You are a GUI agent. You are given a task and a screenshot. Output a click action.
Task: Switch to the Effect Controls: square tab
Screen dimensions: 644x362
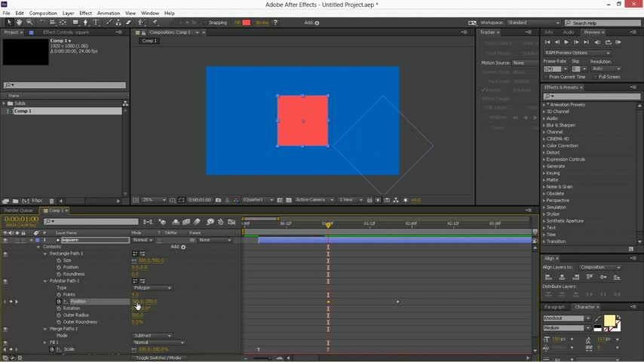66,32
